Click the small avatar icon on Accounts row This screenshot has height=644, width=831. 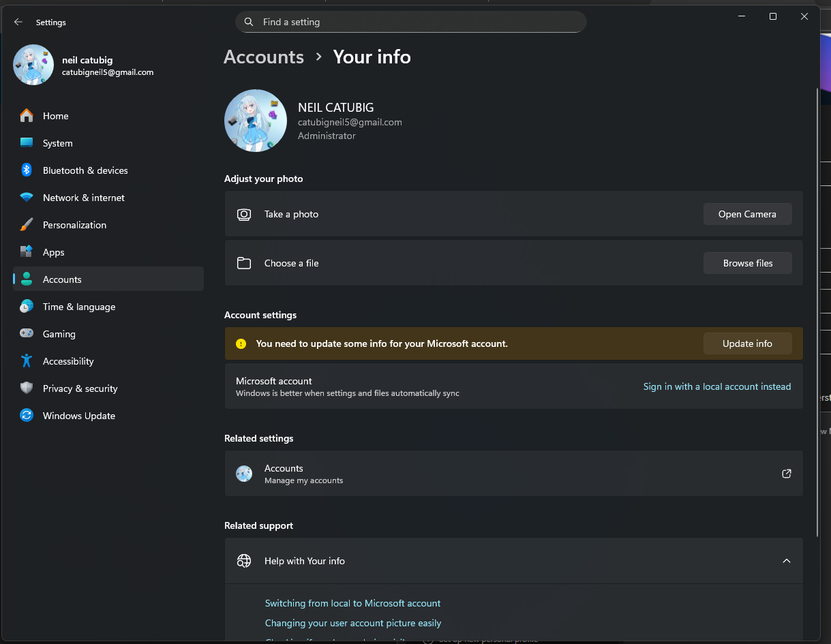point(244,474)
